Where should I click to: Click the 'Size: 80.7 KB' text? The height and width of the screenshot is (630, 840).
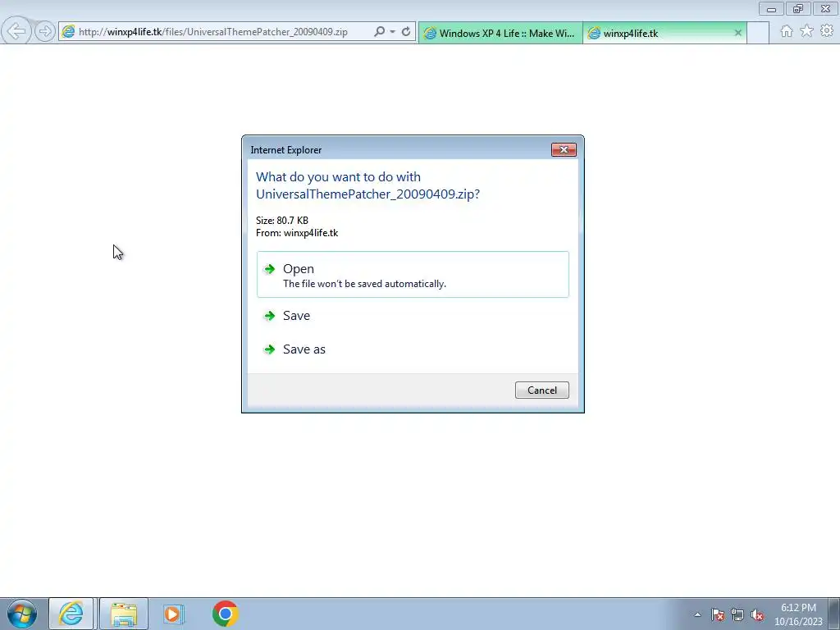(x=282, y=220)
